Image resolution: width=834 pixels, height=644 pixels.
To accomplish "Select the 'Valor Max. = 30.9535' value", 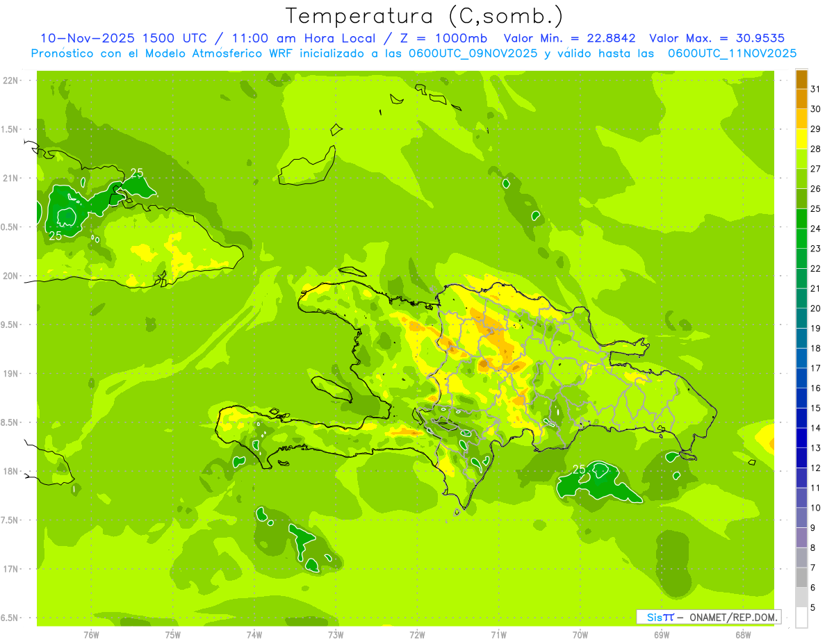I will click(x=717, y=38).
